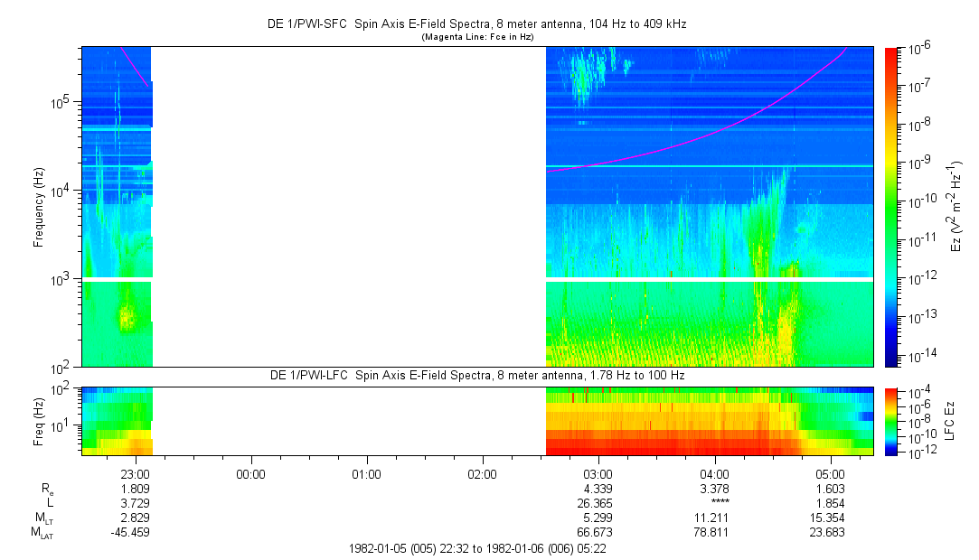This screenshot has height=560, width=979.
Task: Click the date range caption at bottom
Action: 477,548
